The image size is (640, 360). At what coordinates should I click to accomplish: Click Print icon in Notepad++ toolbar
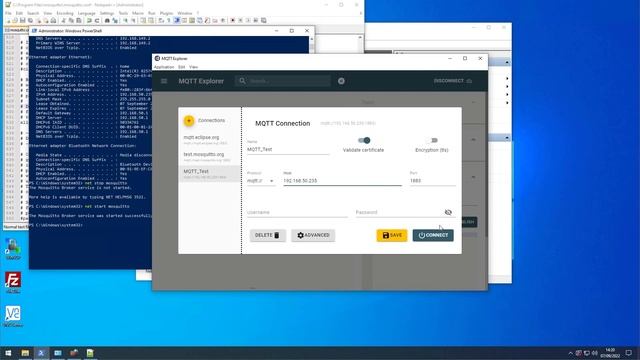[x=53, y=20]
